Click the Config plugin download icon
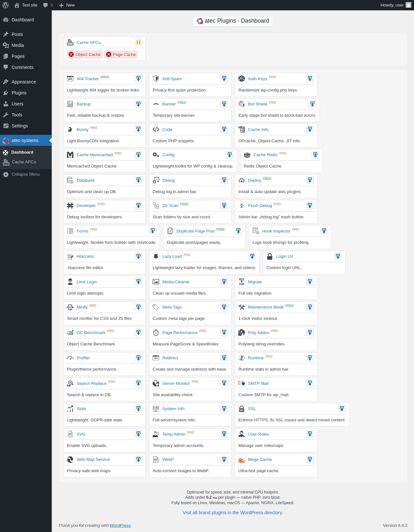The width and height of the screenshot is (414, 532). point(230,155)
